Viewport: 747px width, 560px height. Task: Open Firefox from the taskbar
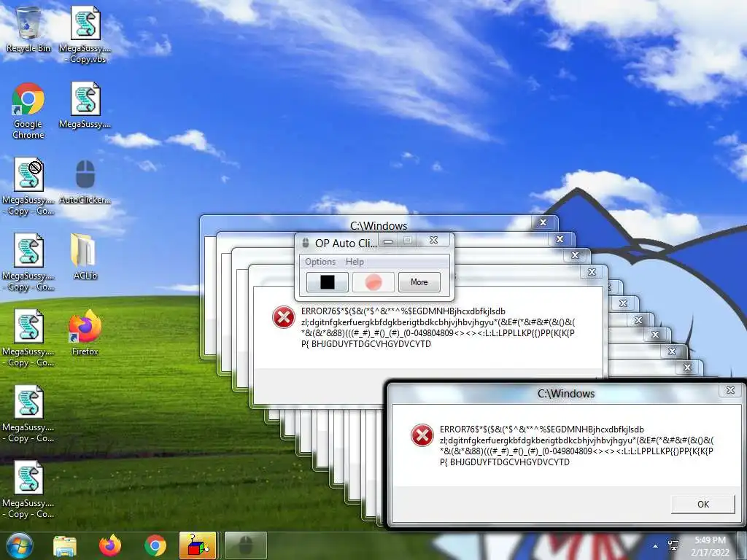(110, 545)
